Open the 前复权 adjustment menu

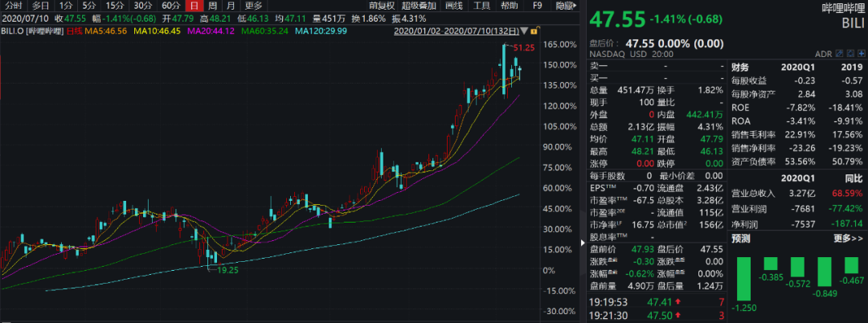point(383,6)
